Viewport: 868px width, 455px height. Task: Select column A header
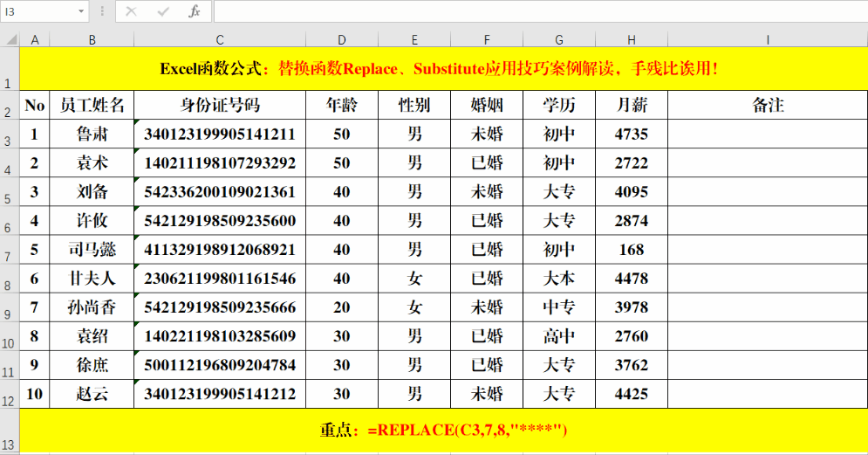pyautogui.click(x=35, y=39)
